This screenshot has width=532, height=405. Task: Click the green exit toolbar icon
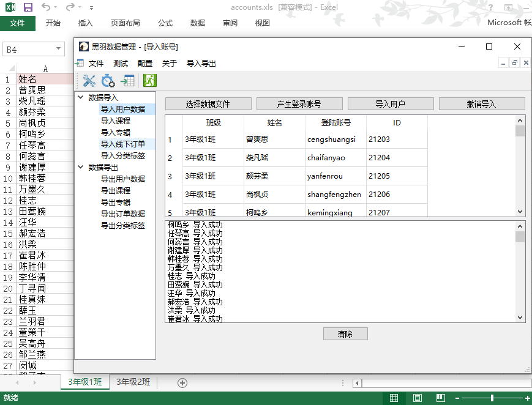(149, 81)
